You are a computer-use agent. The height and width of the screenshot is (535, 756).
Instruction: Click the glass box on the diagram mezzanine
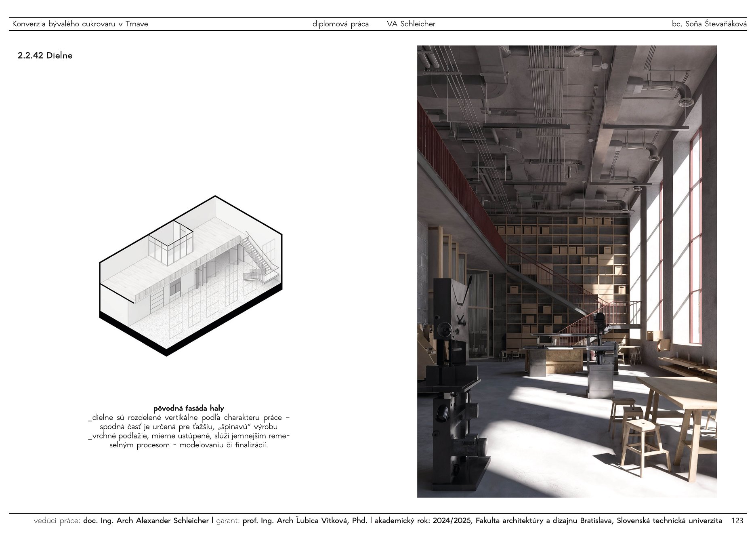[x=171, y=242]
